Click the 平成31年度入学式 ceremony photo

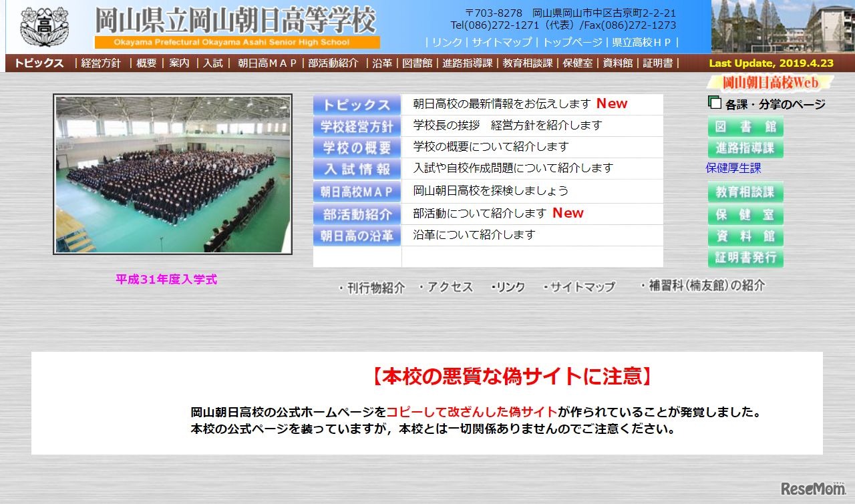click(172, 174)
